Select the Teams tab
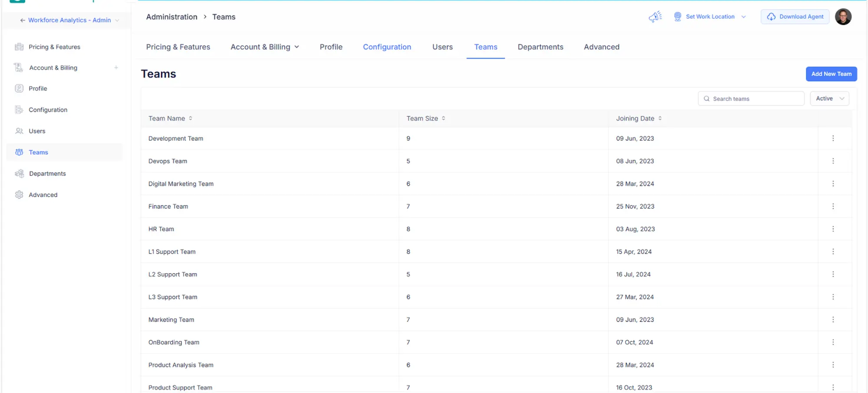Image resolution: width=868 pixels, height=393 pixels. [486, 47]
